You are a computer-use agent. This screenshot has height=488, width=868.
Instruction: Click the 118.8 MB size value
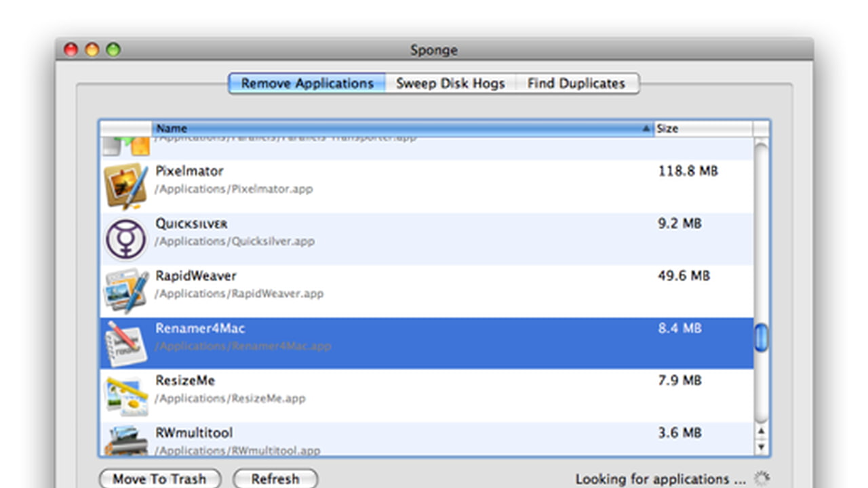[x=688, y=171]
